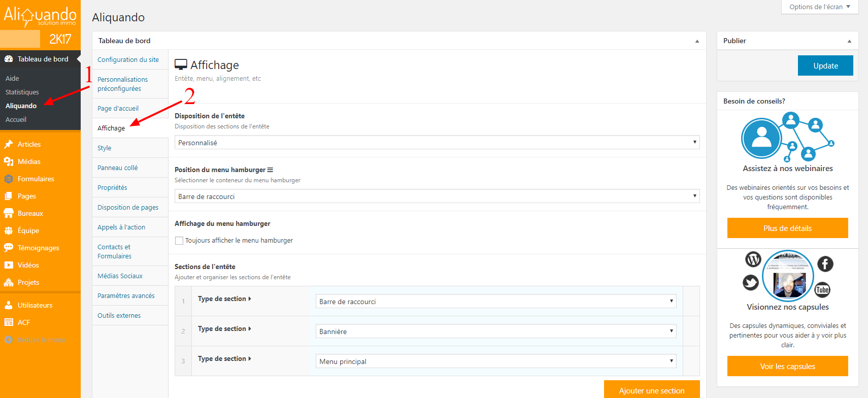Enable Toujours afficher le menu hamburger
This screenshot has width=868, height=398.
click(x=179, y=241)
